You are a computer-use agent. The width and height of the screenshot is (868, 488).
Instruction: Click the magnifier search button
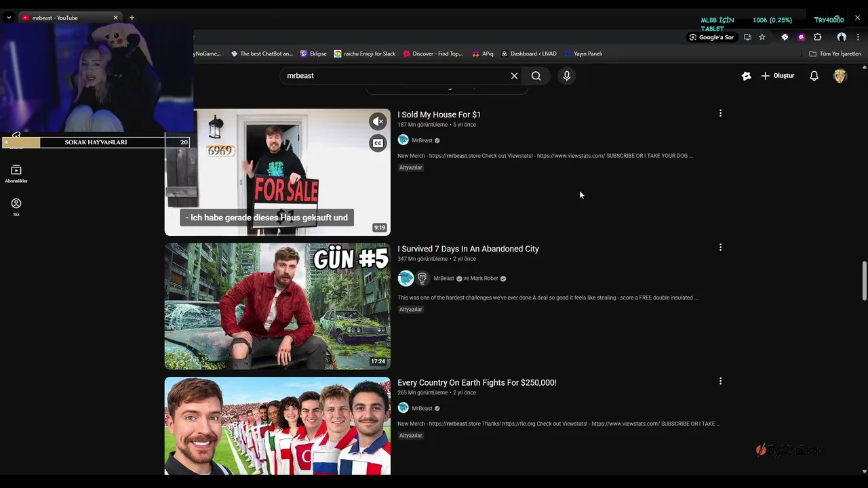point(536,76)
